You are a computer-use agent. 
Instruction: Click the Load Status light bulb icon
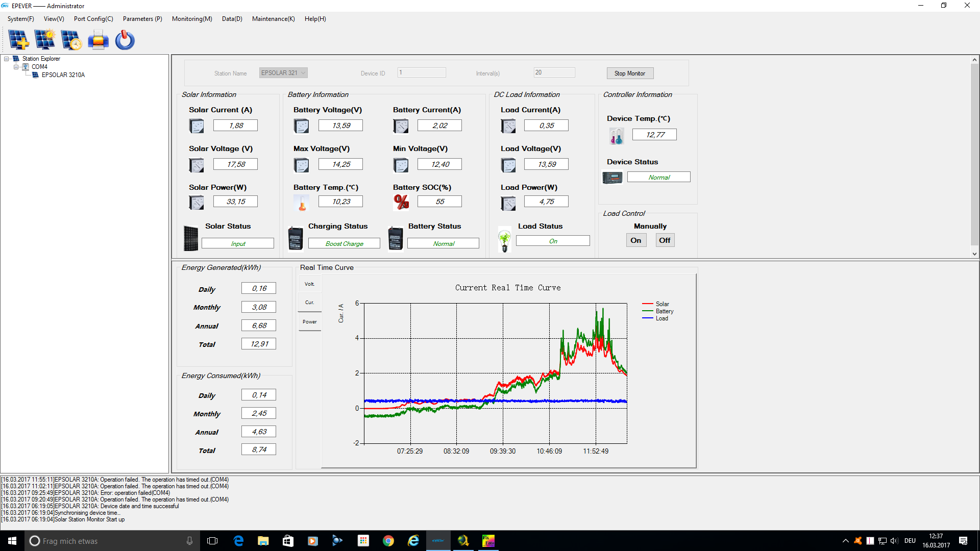504,240
